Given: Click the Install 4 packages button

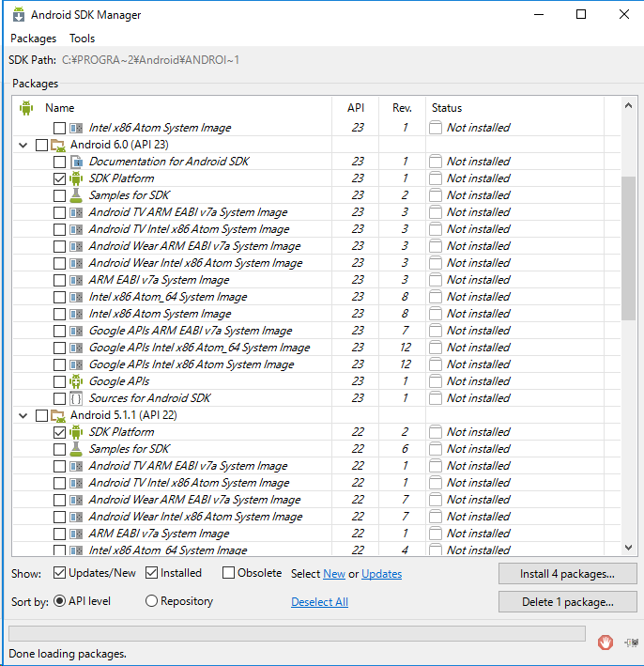Looking at the screenshot, I should tap(567, 574).
